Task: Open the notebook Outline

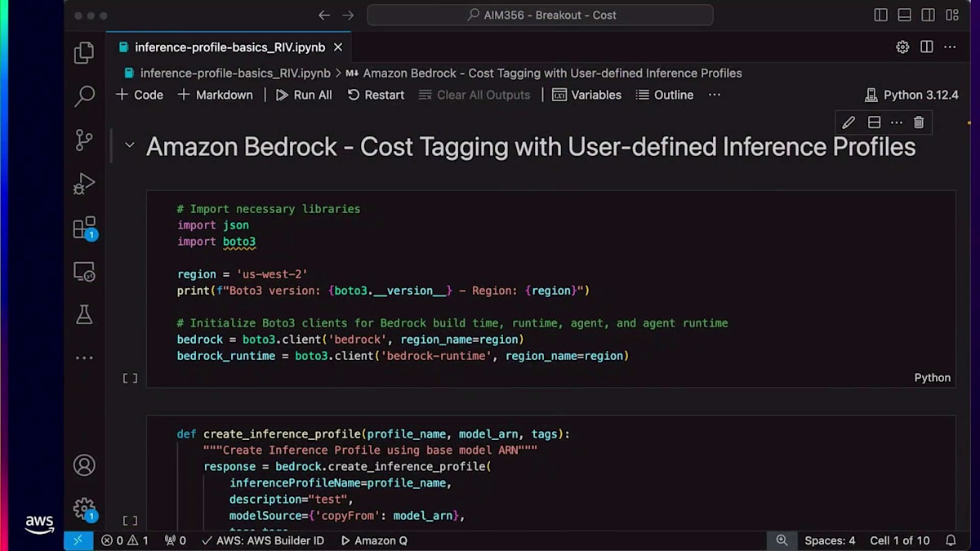Action: [665, 95]
